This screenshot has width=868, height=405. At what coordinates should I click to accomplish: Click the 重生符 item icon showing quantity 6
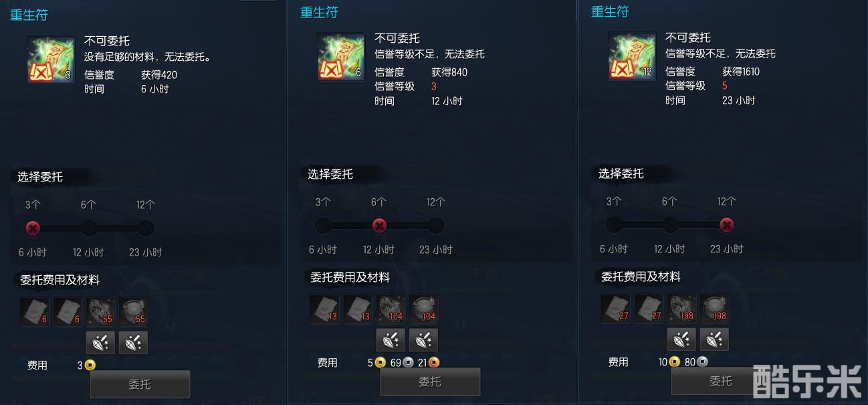[340, 57]
